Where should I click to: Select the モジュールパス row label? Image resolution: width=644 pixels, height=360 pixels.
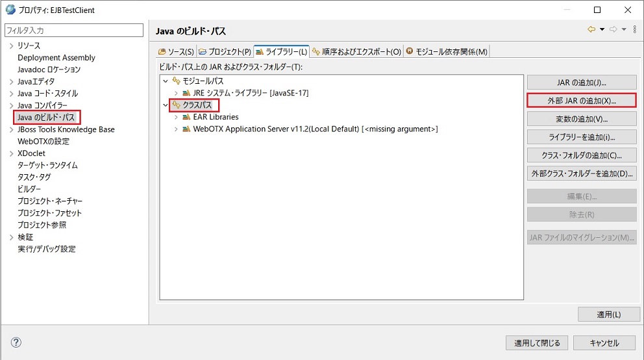point(203,81)
